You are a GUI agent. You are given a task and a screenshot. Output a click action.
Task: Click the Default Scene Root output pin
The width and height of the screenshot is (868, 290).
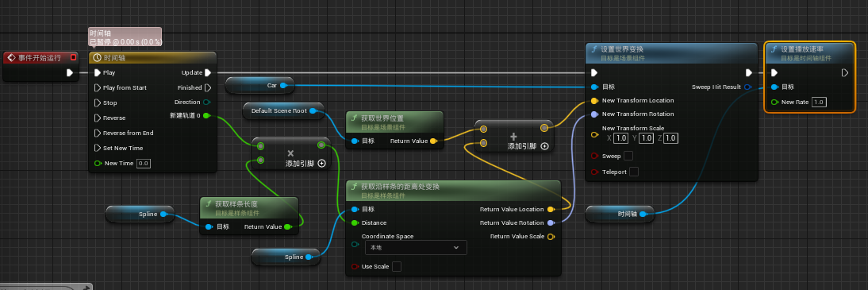[313, 111]
